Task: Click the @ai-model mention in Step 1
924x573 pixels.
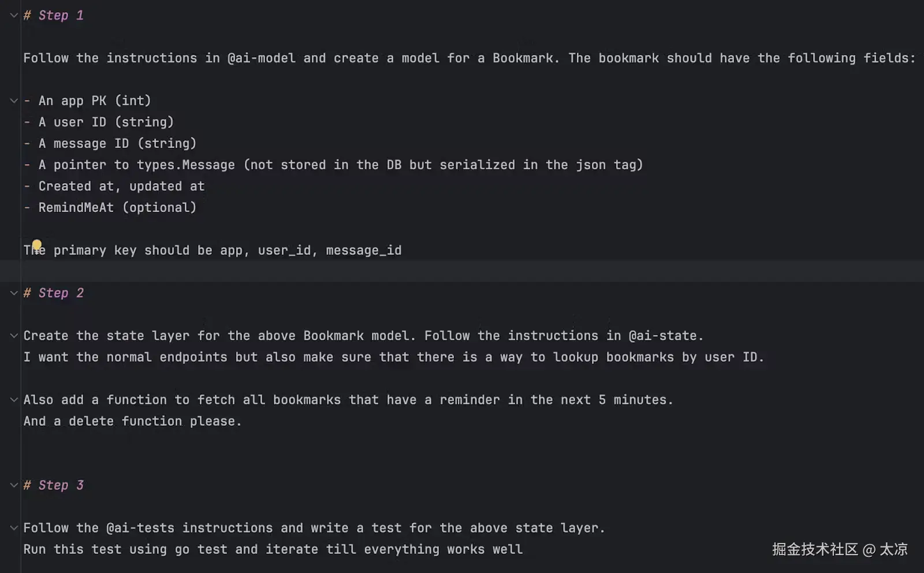Action: pyautogui.click(x=261, y=58)
